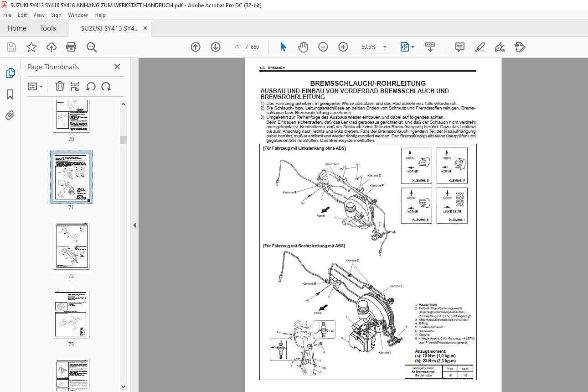Open the Window menu
This screenshot has width=588, height=392.
pos(78,15)
